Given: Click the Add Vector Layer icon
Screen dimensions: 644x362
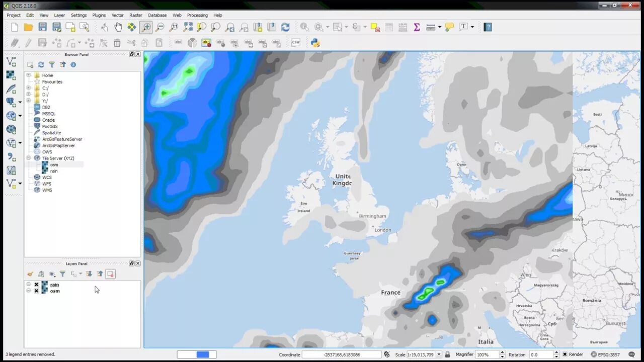Looking at the screenshot, I should click(x=11, y=61).
